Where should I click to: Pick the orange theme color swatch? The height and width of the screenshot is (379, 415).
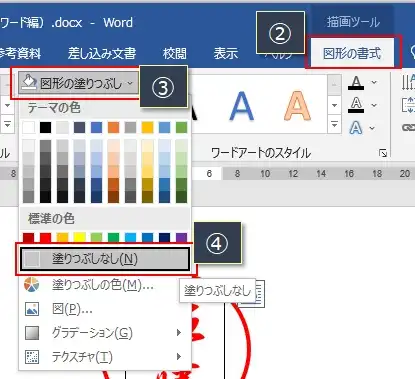tap(113, 127)
